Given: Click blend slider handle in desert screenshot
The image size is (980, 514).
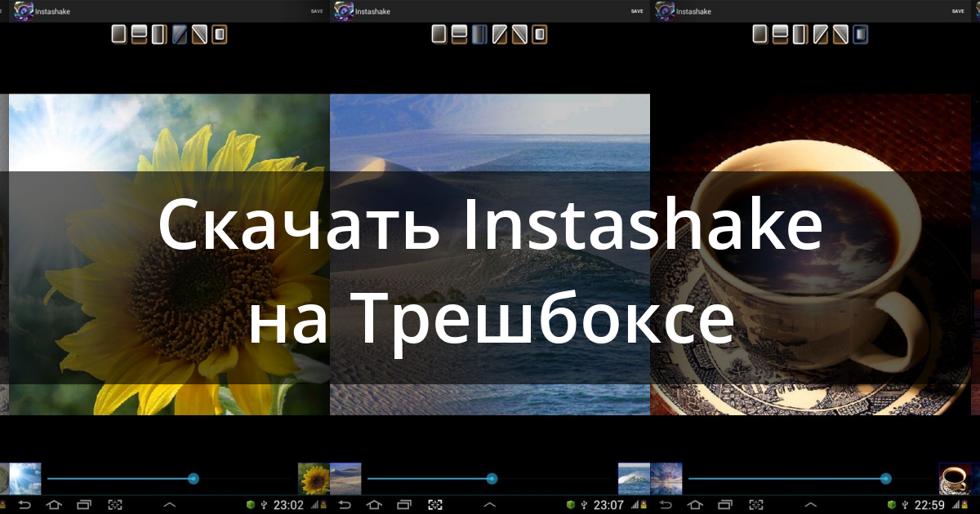Looking at the screenshot, I should (x=492, y=479).
